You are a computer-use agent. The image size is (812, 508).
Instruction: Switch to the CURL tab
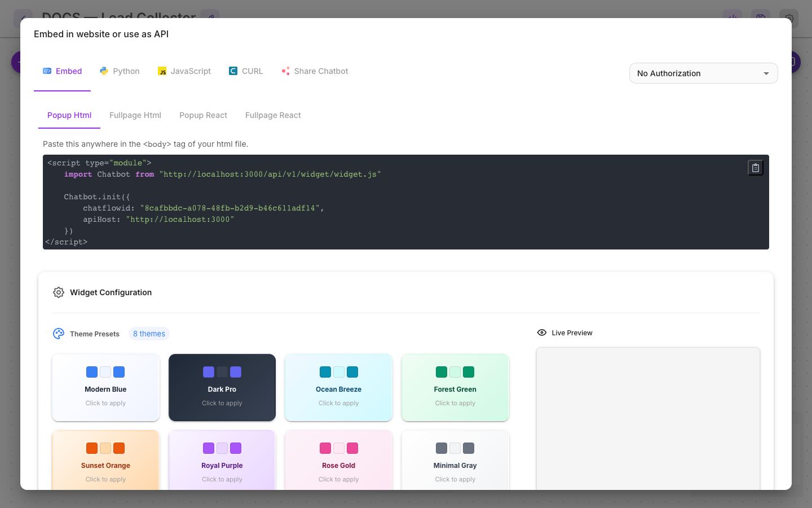(x=246, y=71)
